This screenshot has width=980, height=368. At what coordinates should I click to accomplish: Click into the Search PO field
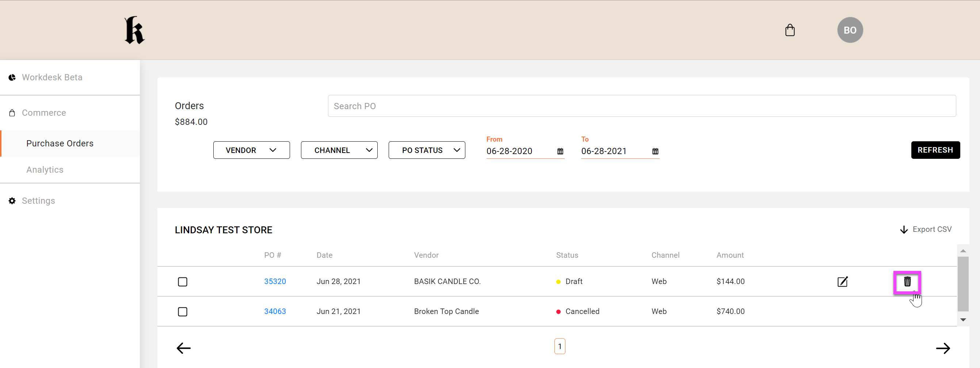641,106
